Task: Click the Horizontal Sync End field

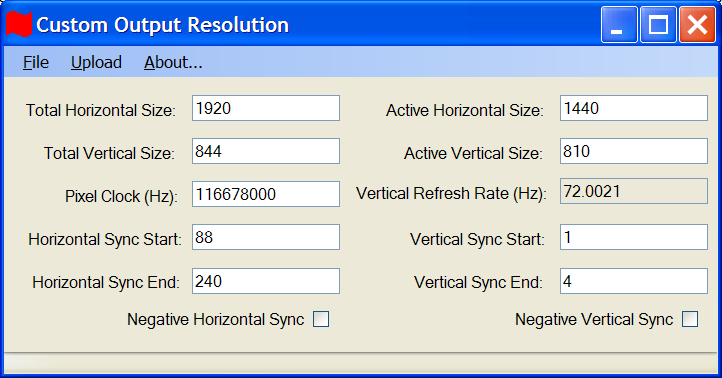Action: (266, 281)
